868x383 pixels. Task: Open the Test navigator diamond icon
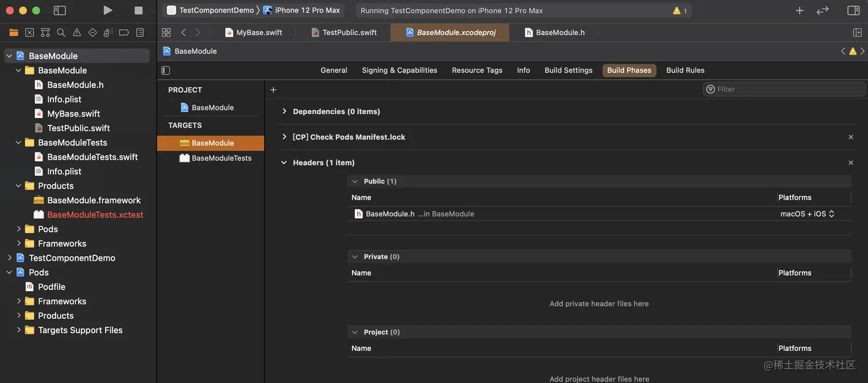[x=92, y=33]
